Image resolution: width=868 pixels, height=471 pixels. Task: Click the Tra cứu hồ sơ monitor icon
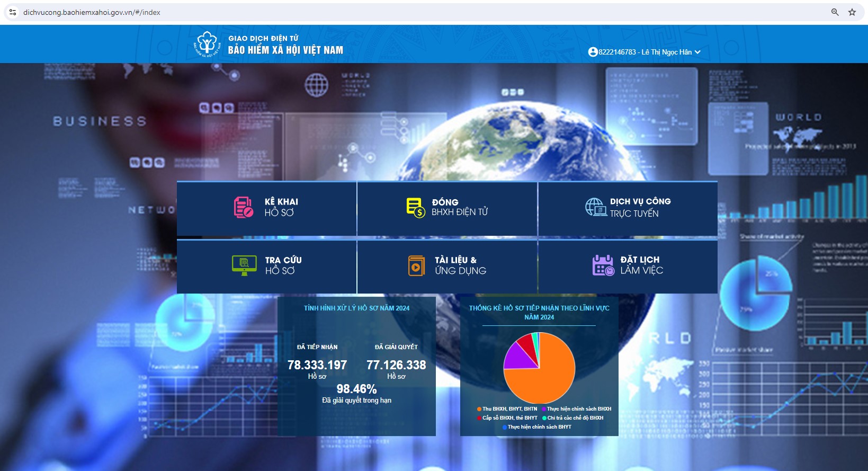[x=244, y=265]
